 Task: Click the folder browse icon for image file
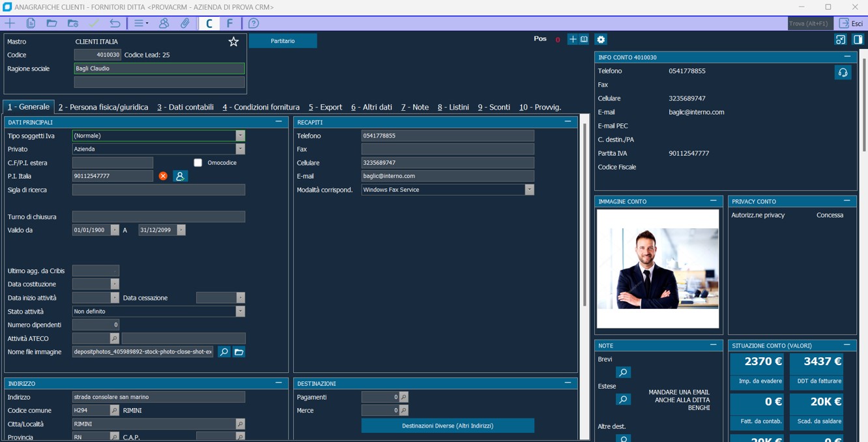(239, 352)
